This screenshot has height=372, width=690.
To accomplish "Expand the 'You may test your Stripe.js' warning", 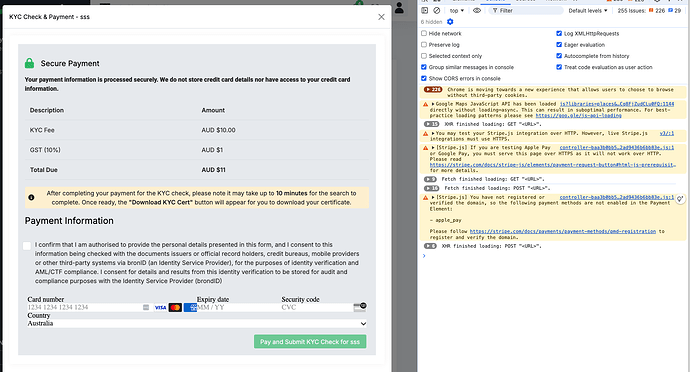I will tap(433, 133).
